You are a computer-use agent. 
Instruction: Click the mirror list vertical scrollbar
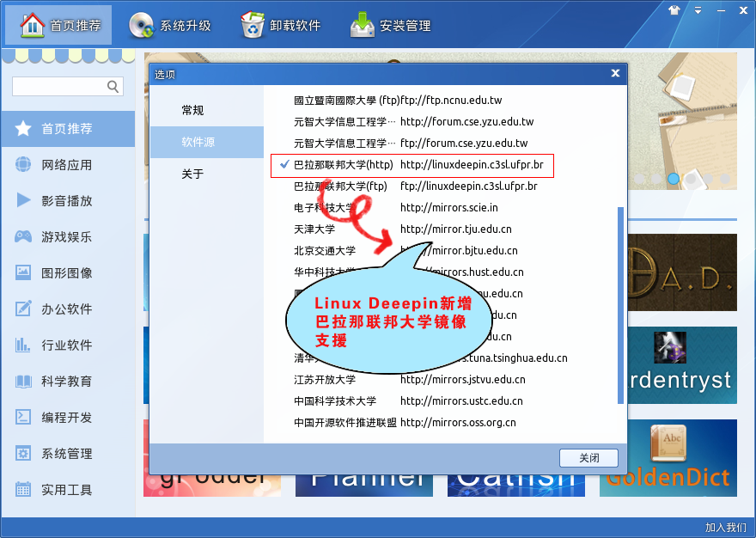point(620,305)
